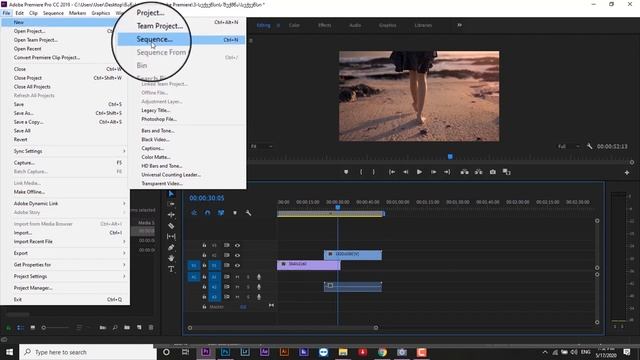Click Go to Out point button

[447, 172]
